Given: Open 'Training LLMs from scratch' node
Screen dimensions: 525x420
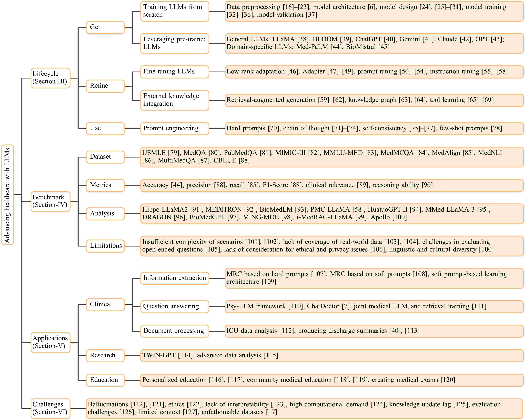Looking at the screenshot, I should [x=174, y=11].
